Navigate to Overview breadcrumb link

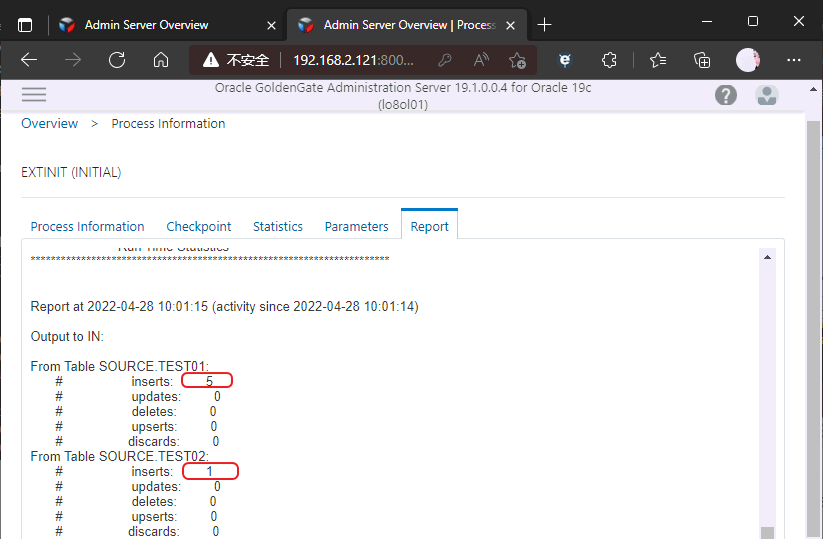tap(49, 123)
